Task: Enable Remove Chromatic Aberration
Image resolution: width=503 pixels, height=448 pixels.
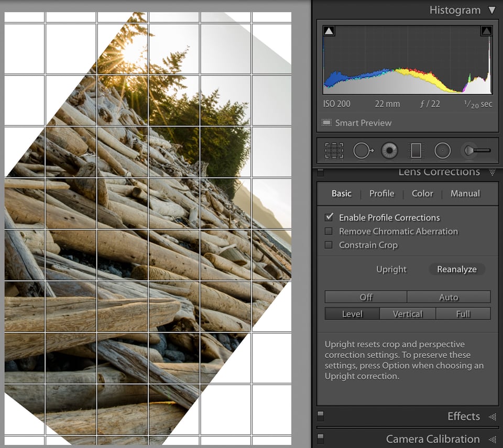Action: click(329, 232)
